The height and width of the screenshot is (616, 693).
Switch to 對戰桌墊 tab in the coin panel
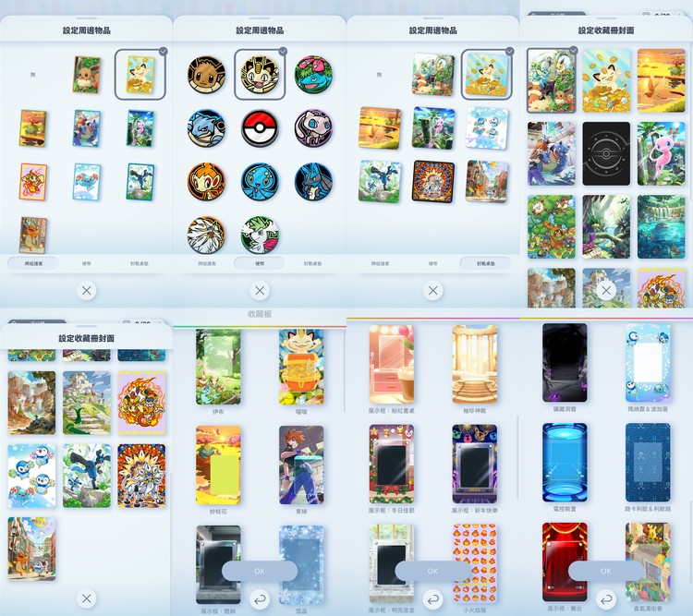click(x=313, y=263)
